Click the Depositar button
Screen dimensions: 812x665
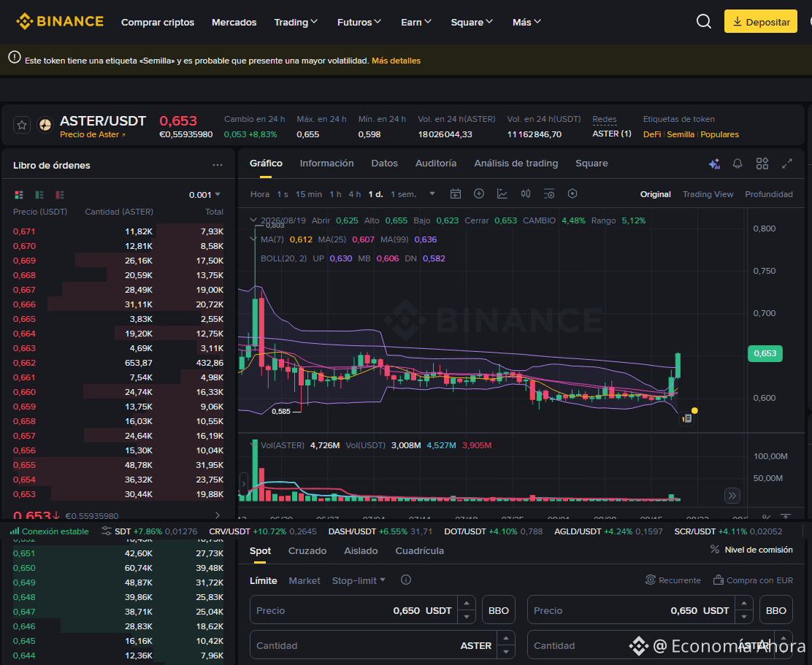click(760, 22)
